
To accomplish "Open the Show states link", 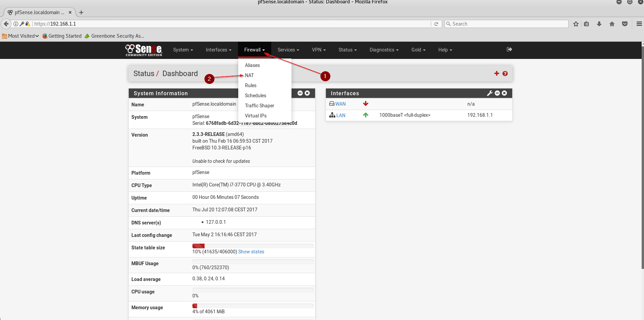I will (251, 252).
